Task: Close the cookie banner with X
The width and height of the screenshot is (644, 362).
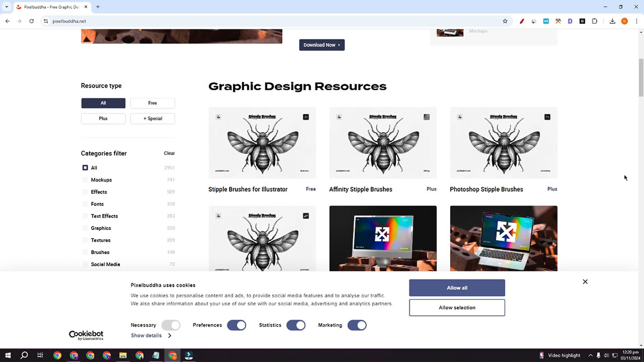Action: [585, 282]
